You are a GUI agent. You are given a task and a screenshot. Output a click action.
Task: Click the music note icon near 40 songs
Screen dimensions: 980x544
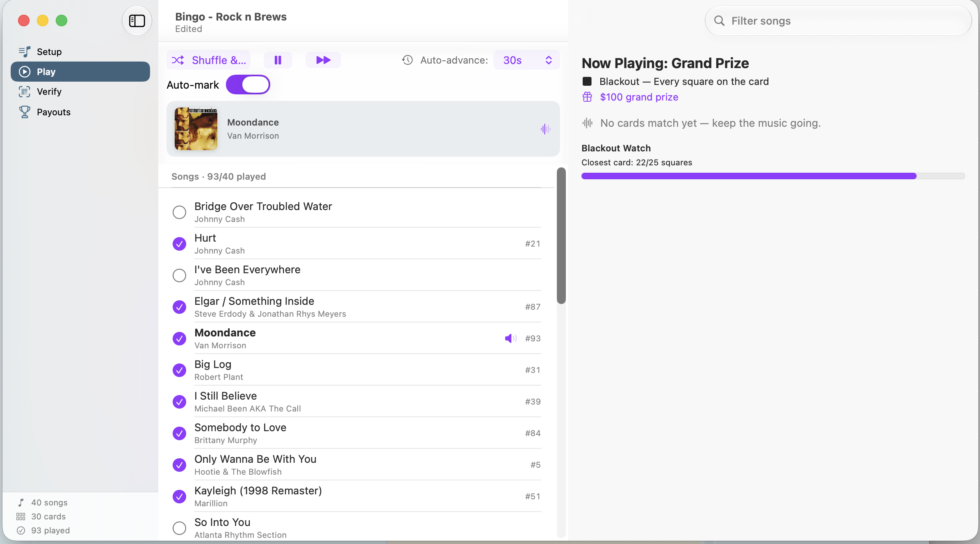[21, 503]
